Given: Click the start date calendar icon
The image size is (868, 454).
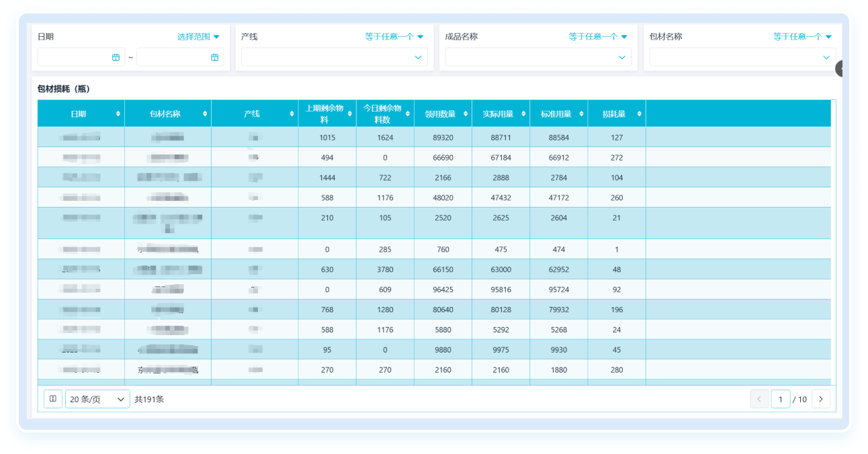Looking at the screenshot, I should (116, 58).
